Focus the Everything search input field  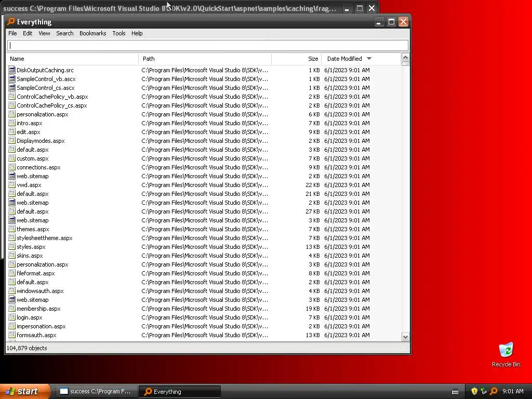point(208,46)
